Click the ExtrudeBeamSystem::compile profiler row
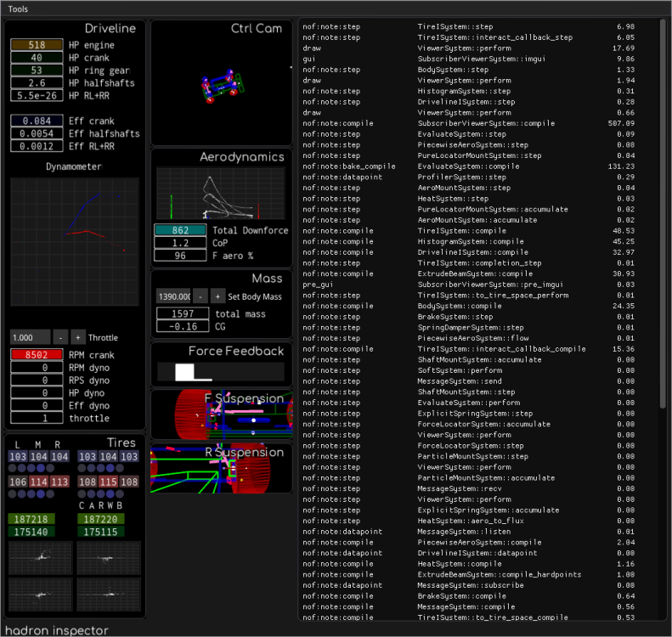 tap(468, 273)
